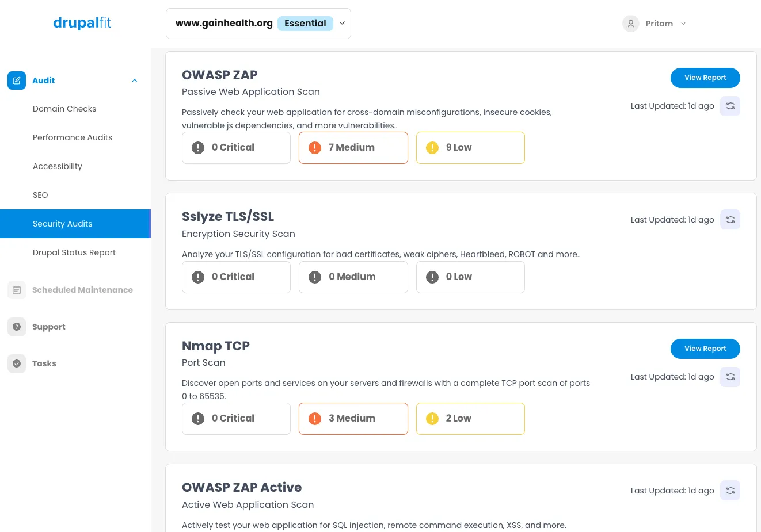Collapse the Audit section chevron
Viewport: 761px width, 532px height.
(135, 81)
